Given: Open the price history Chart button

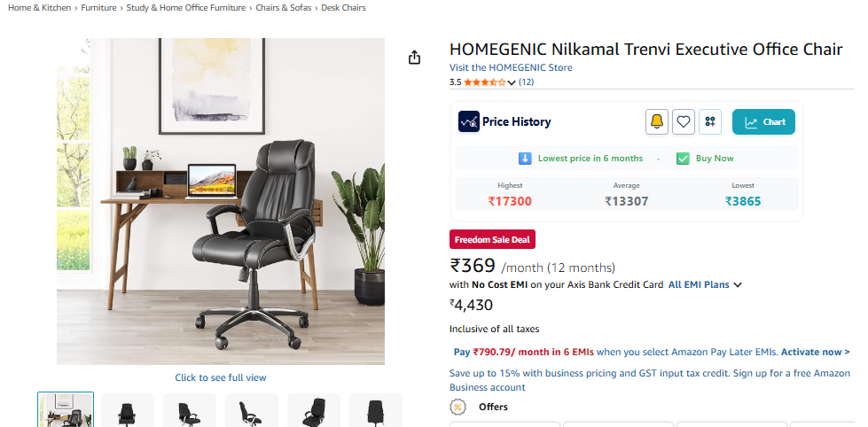Looking at the screenshot, I should 763,121.
